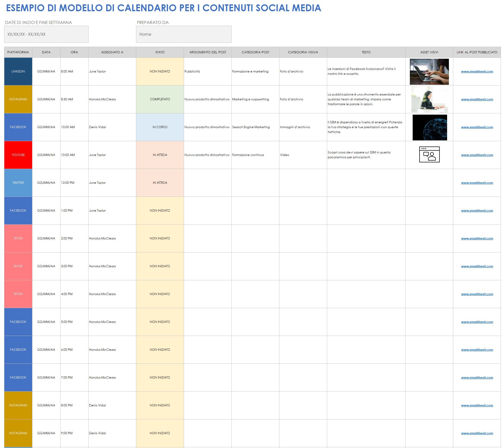The width and height of the screenshot is (503, 448).
Task: Select the PIATTAFORMA column header
Action: [x=18, y=52]
